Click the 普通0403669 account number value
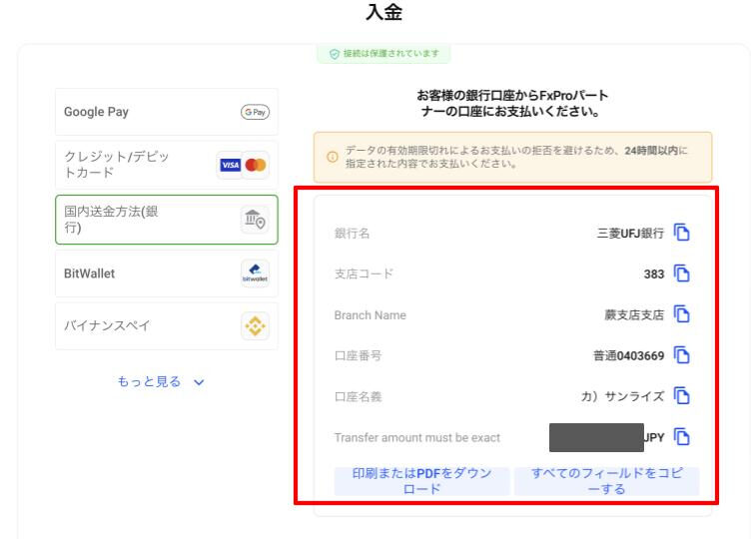This screenshot has height=539, width=756. 629,356
